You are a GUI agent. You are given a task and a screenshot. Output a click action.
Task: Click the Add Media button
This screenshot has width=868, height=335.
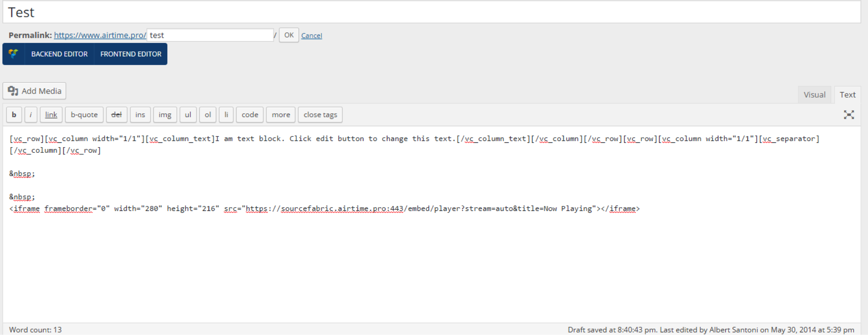pyautogui.click(x=34, y=91)
